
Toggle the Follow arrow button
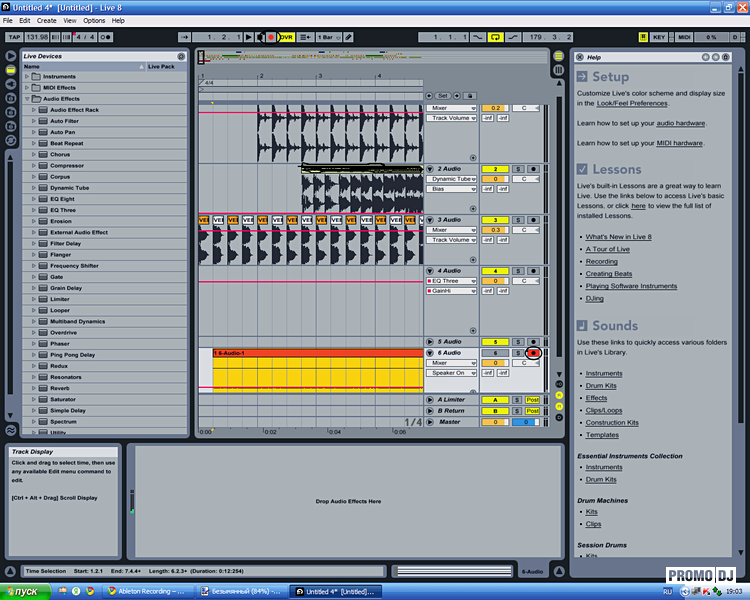pyautogui.click(x=185, y=37)
